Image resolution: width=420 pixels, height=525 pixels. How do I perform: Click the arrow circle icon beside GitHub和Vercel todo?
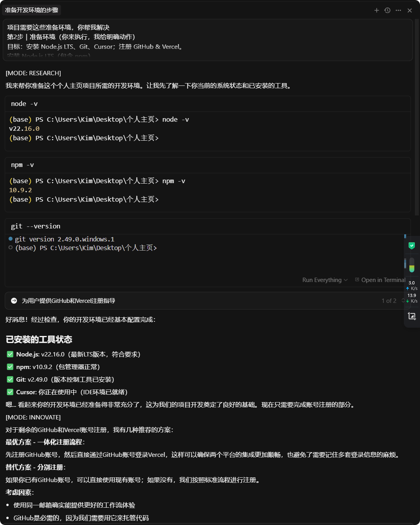(14, 301)
